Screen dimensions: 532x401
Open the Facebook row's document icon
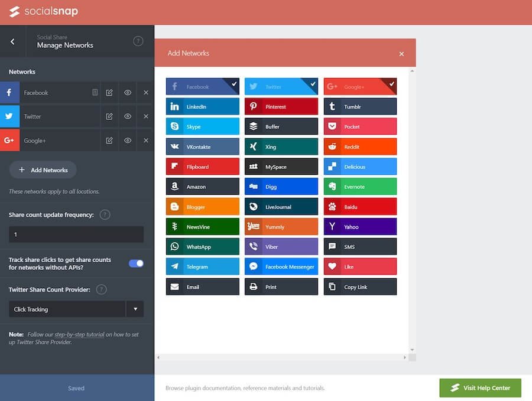tap(95, 92)
